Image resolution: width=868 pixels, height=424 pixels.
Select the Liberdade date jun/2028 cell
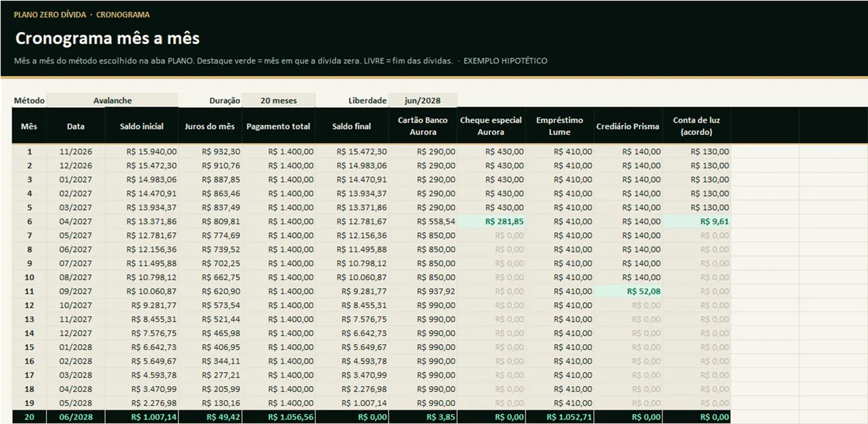[422, 100]
